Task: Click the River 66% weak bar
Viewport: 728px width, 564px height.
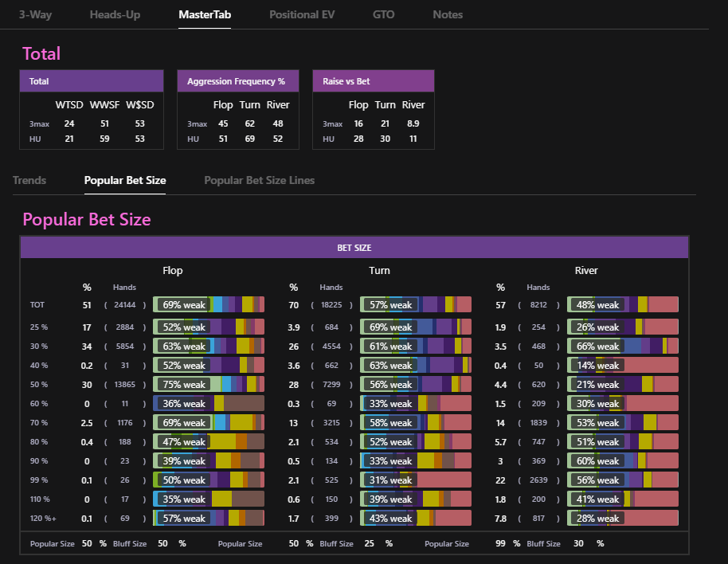Action: pyautogui.click(x=622, y=346)
